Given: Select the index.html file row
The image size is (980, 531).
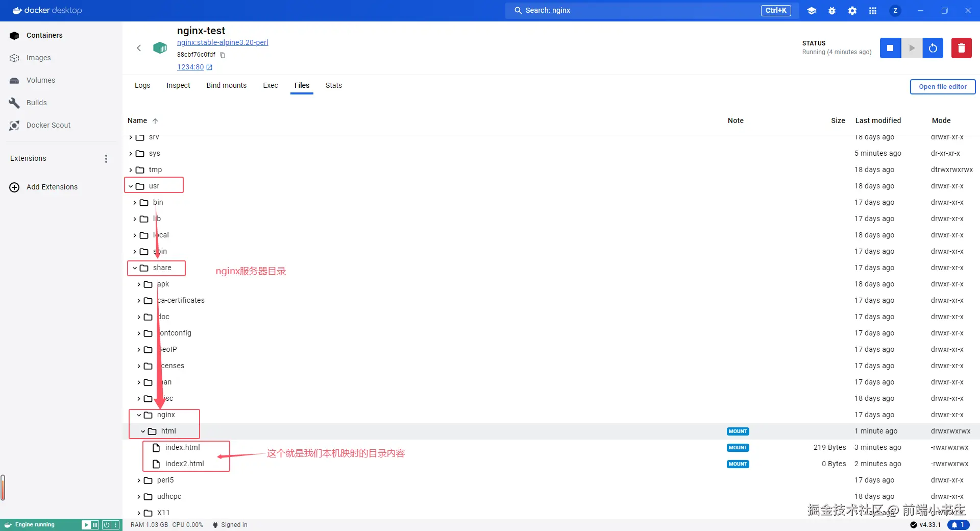Looking at the screenshot, I should click(551, 448).
